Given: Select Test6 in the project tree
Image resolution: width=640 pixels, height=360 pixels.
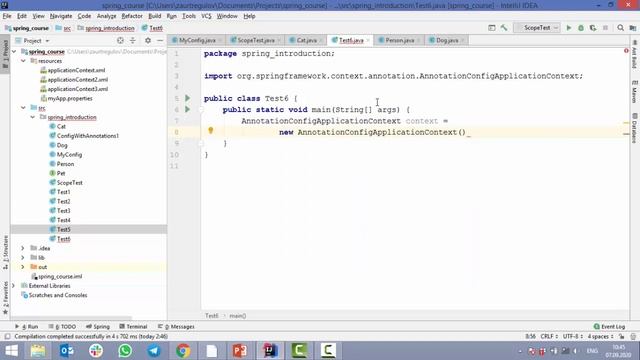Looking at the screenshot, I should (63, 239).
